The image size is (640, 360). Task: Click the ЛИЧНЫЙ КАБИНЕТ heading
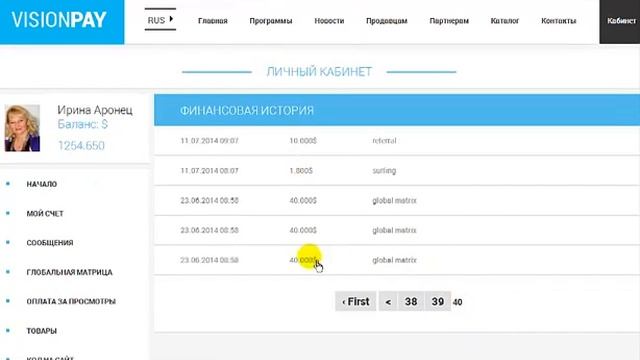point(319,72)
